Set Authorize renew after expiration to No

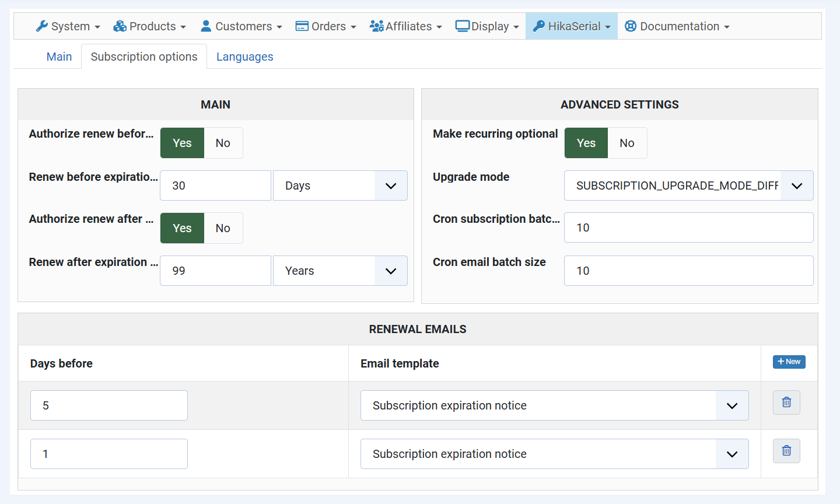pyautogui.click(x=223, y=228)
